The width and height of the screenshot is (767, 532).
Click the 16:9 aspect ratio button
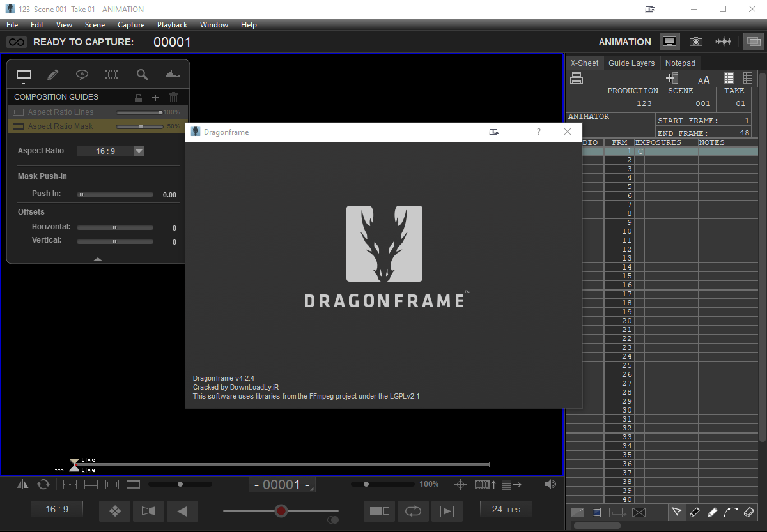coord(56,508)
